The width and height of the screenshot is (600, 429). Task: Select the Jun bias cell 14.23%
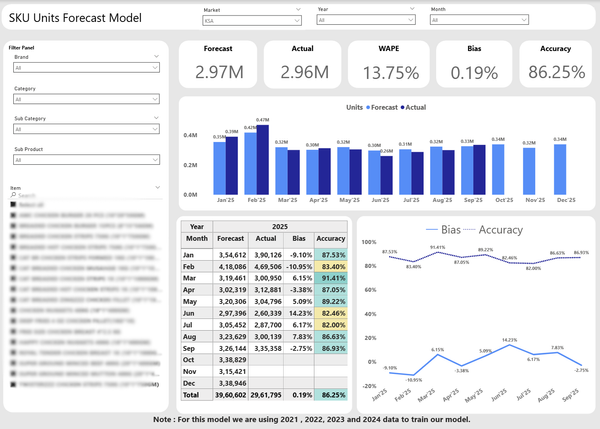tap(299, 313)
